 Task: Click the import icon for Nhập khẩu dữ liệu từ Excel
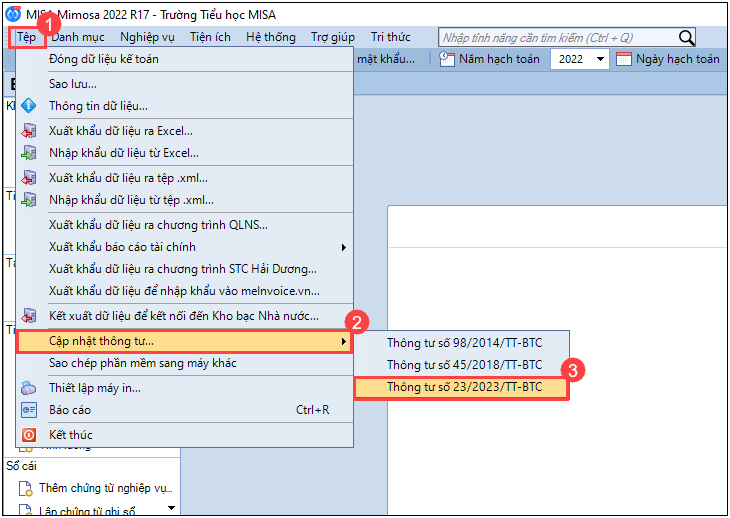point(29,153)
